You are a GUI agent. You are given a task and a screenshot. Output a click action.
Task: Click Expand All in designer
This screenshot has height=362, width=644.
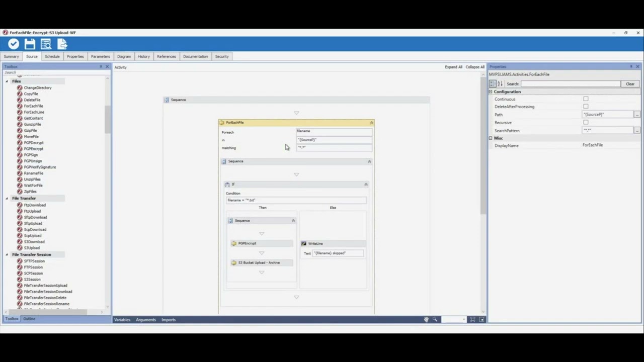(453, 67)
